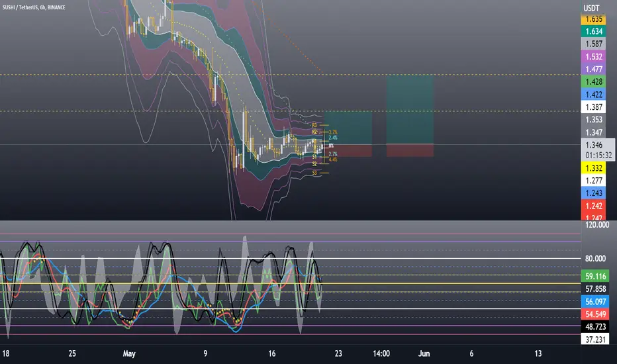Select the 2.7% range label

[x=333, y=154]
